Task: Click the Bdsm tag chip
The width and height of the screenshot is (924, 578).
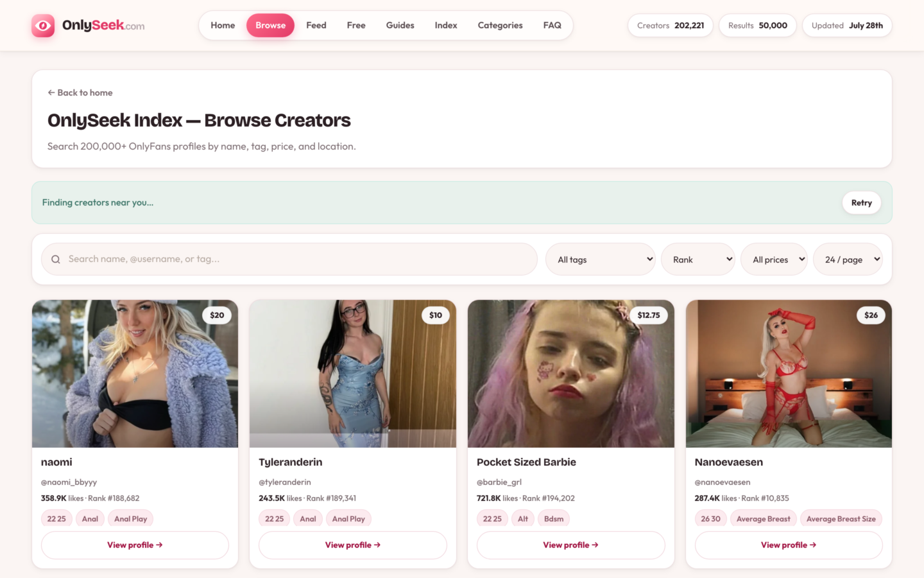Action: tap(554, 519)
